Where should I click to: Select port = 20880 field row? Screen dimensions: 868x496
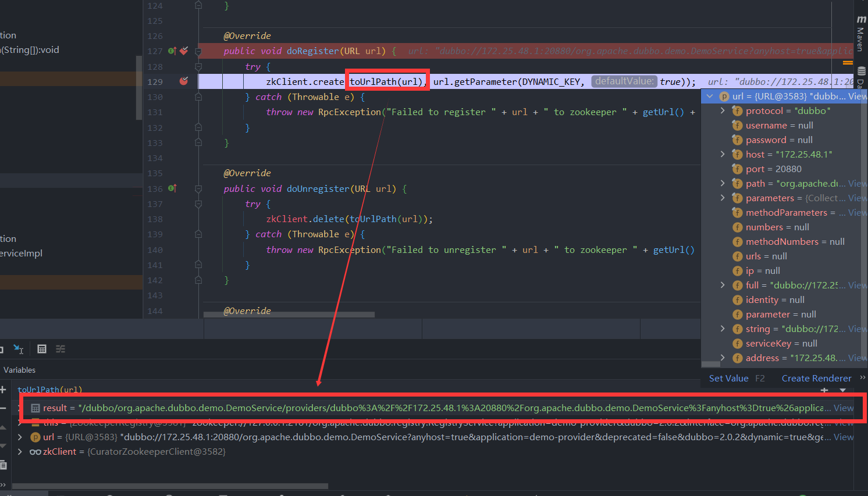coord(784,169)
